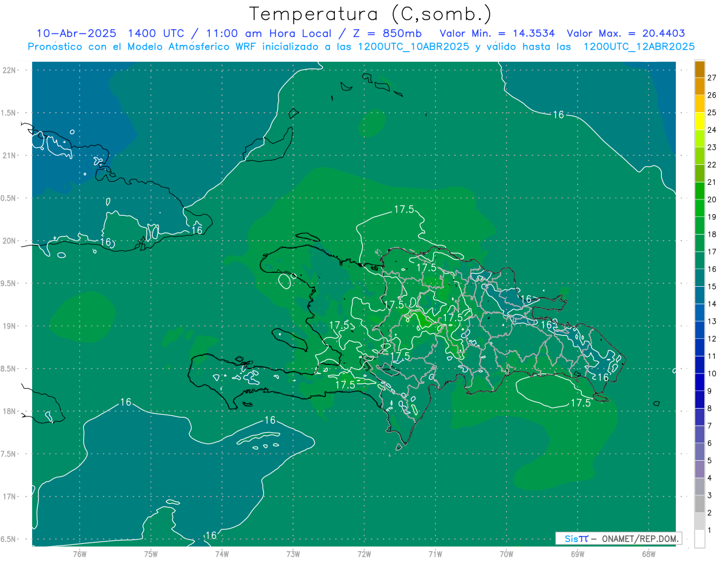Click the '22N' latitude axis label

[x=10, y=70]
